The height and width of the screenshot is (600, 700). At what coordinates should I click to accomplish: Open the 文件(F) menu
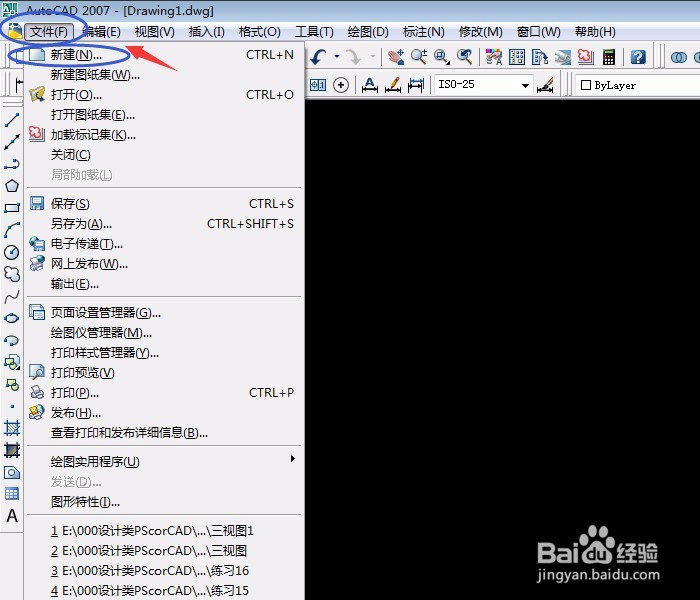[49, 32]
